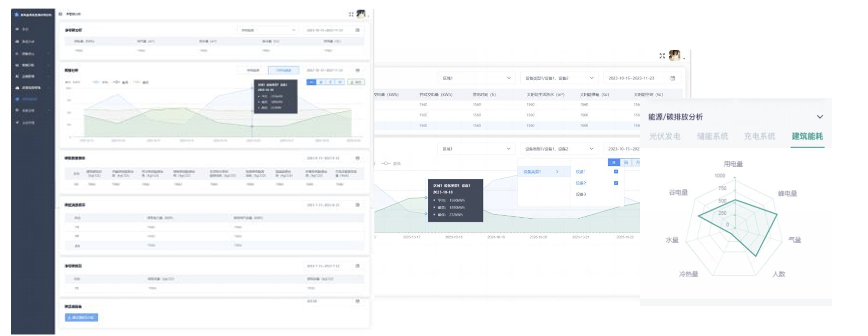
Task: Click 冷热量 radar axis label
Action: 688,274
